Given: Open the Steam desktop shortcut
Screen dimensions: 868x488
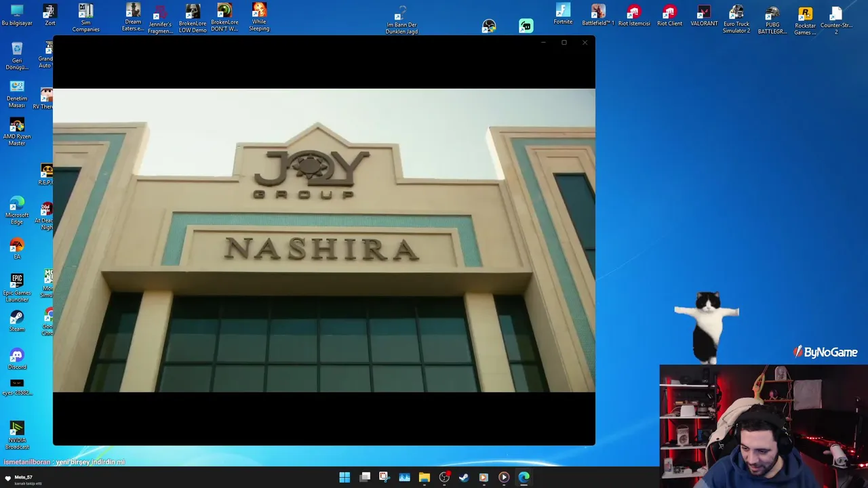Looking at the screenshot, I should tap(17, 321).
